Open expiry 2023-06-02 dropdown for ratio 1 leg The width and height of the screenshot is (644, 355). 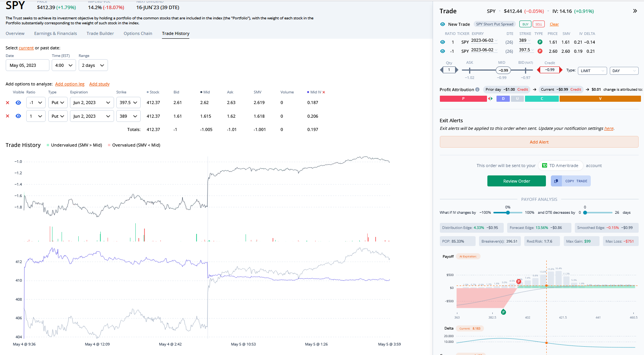pos(484,41)
